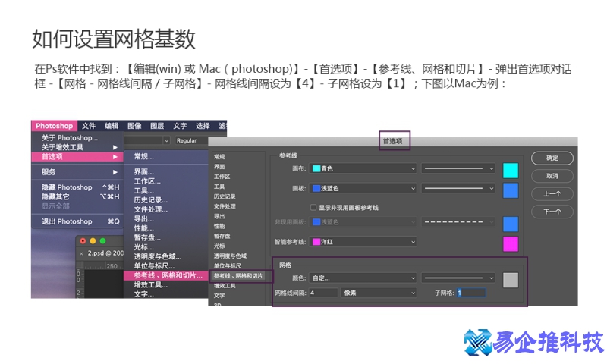Image resolution: width=607 pixels, height=364 pixels.
Task: Select 工作区 in the preferences dialog sidebar
Action: (x=222, y=177)
